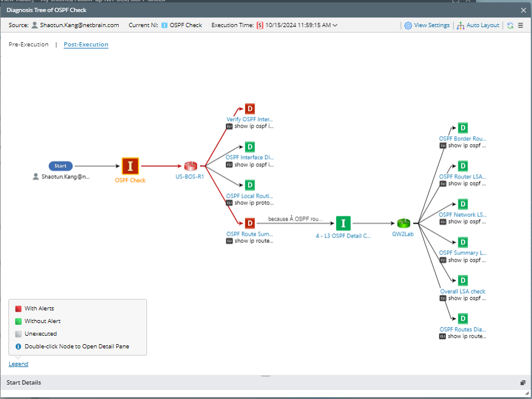
Task: Select the US-BOS-R1 router node
Action: coord(190,165)
